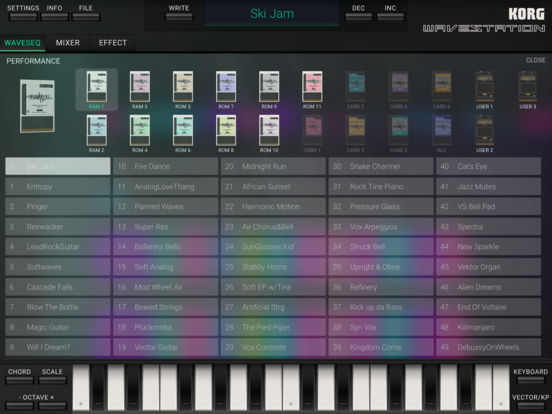Pick performance 30 Snake Charmer
Viewport: 552px width, 414px height.
tap(381, 166)
